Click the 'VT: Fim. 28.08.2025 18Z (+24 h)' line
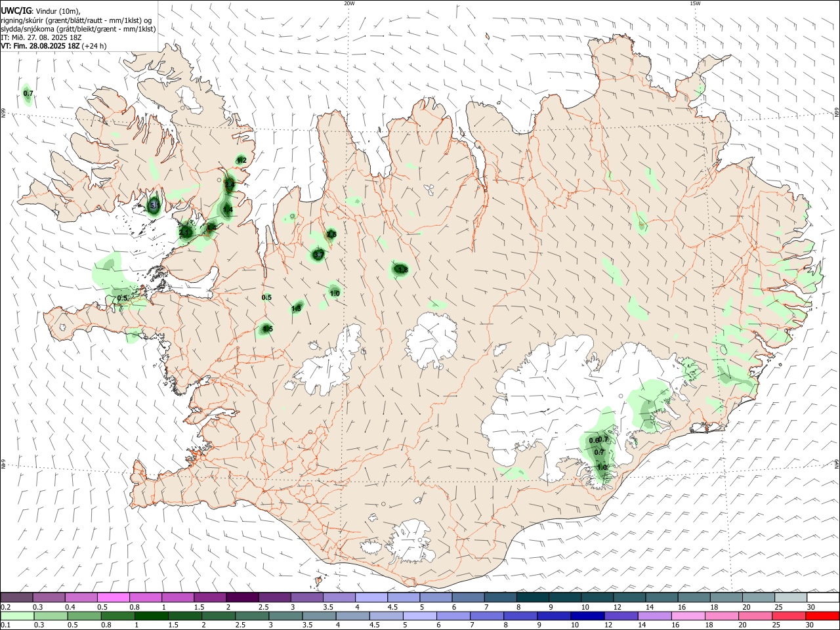This screenshot has height=630, width=840. pos(54,46)
